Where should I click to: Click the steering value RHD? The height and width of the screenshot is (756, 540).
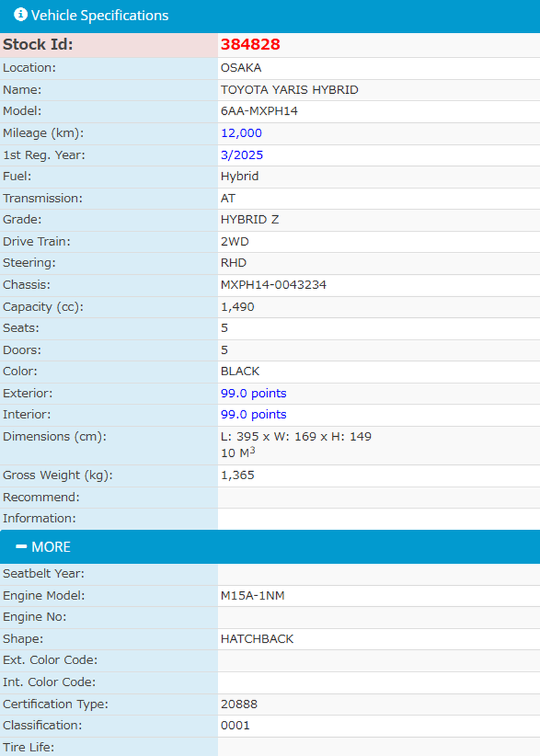click(234, 263)
